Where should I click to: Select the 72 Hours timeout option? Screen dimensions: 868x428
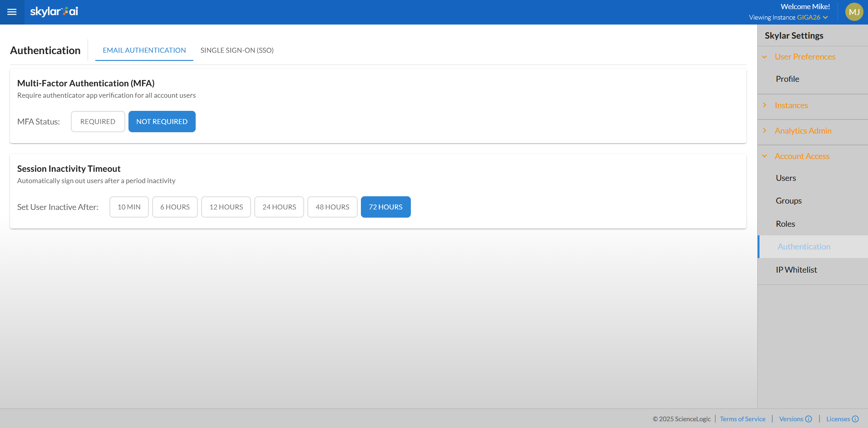click(385, 207)
